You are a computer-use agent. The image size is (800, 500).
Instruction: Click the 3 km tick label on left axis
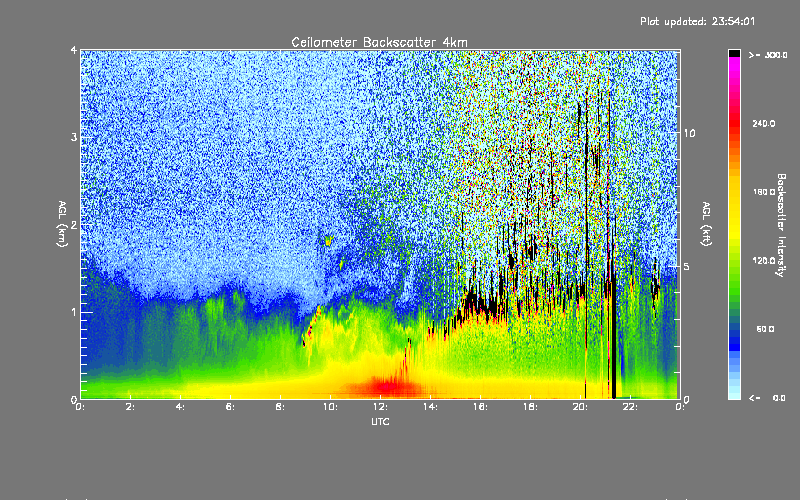pyautogui.click(x=74, y=137)
